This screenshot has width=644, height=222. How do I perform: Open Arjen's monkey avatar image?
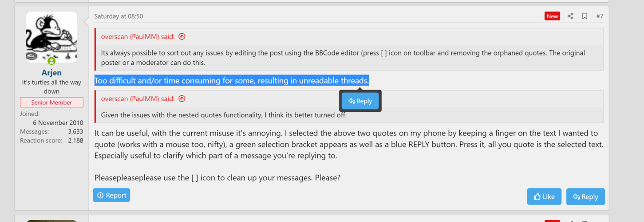click(51, 37)
